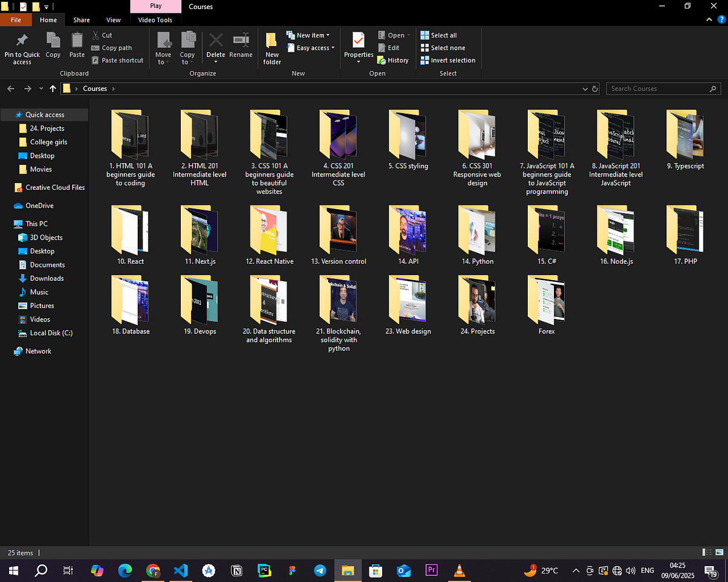Collapse the ribbon with the chevron

[709, 19]
